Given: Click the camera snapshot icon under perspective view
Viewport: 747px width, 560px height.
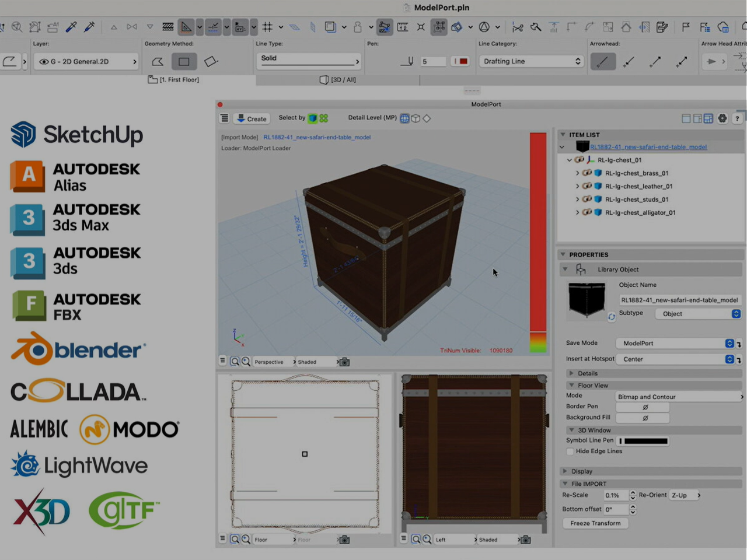Looking at the screenshot, I should pos(345,362).
